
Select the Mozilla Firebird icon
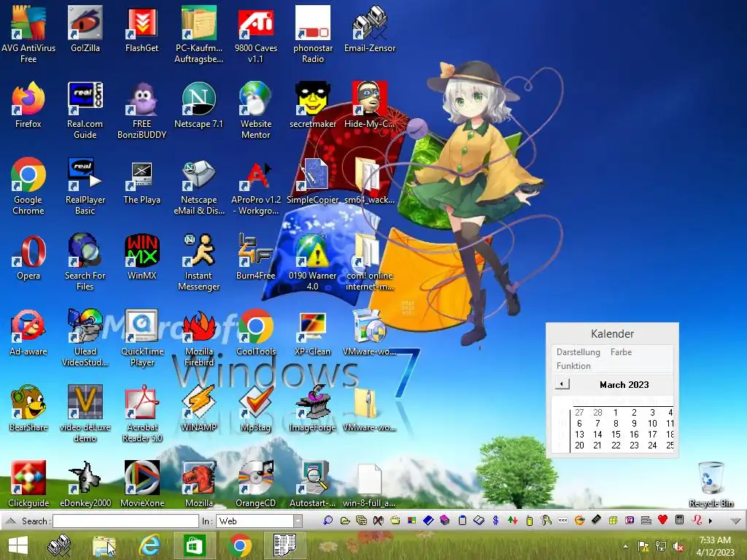tap(198, 337)
